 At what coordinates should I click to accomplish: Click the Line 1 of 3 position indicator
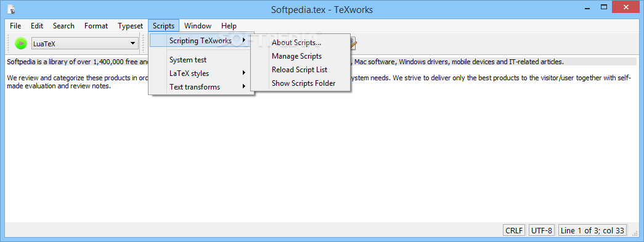[593, 230]
